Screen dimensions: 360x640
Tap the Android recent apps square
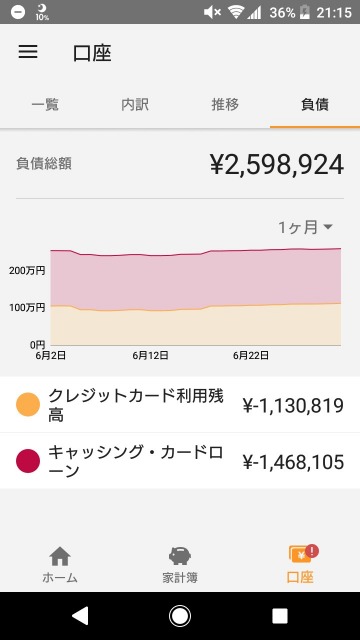click(280, 616)
